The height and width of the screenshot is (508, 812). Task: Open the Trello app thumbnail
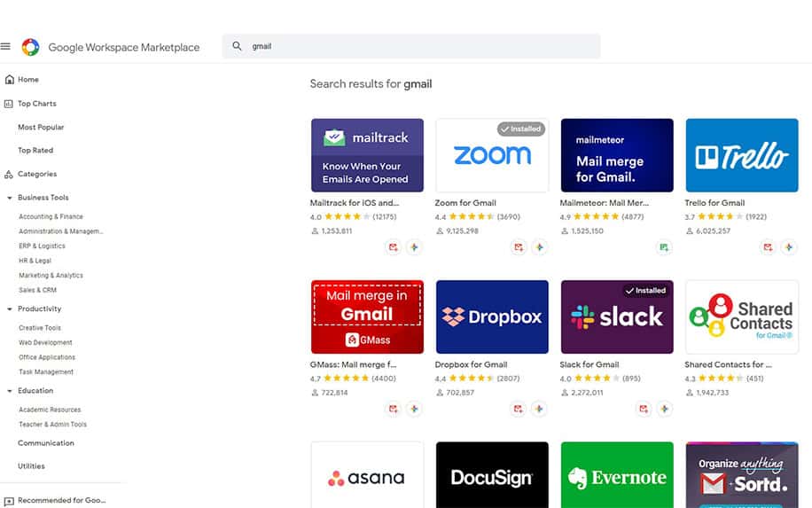pyautogui.click(x=742, y=155)
